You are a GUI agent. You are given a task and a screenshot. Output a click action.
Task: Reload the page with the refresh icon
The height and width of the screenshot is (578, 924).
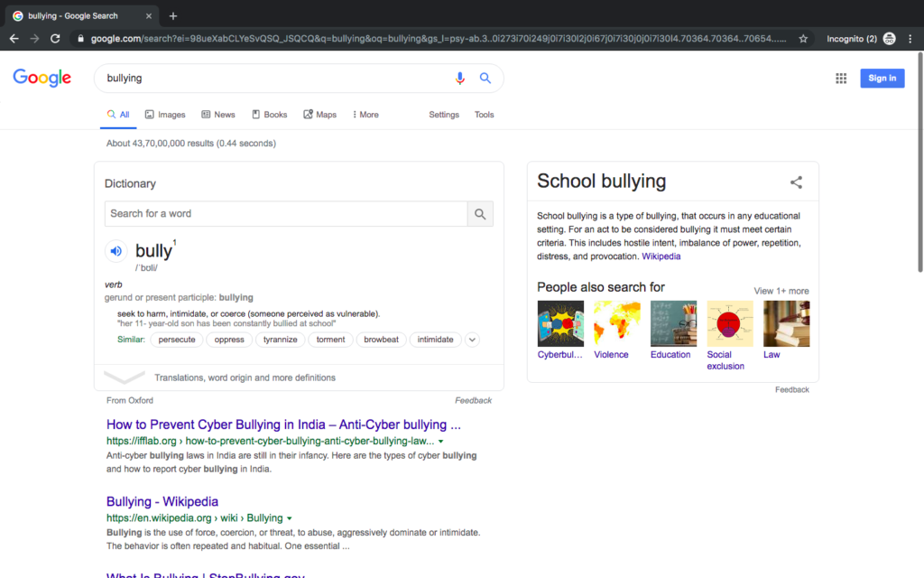[x=55, y=39]
